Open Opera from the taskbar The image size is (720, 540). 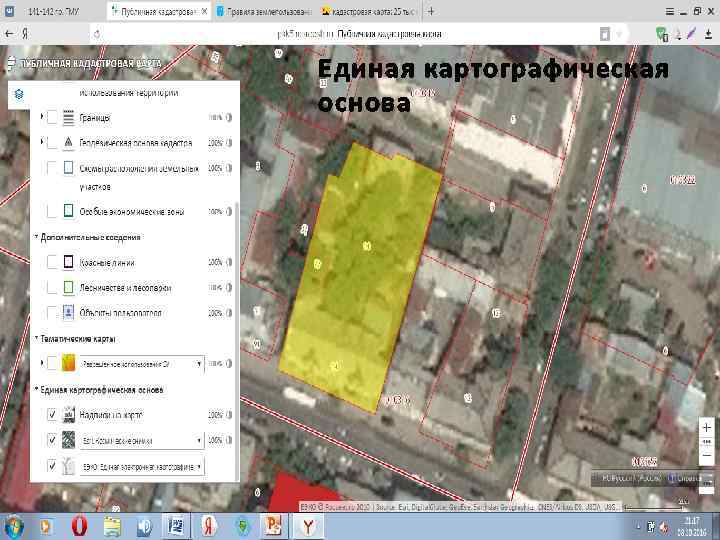click(x=79, y=527)
